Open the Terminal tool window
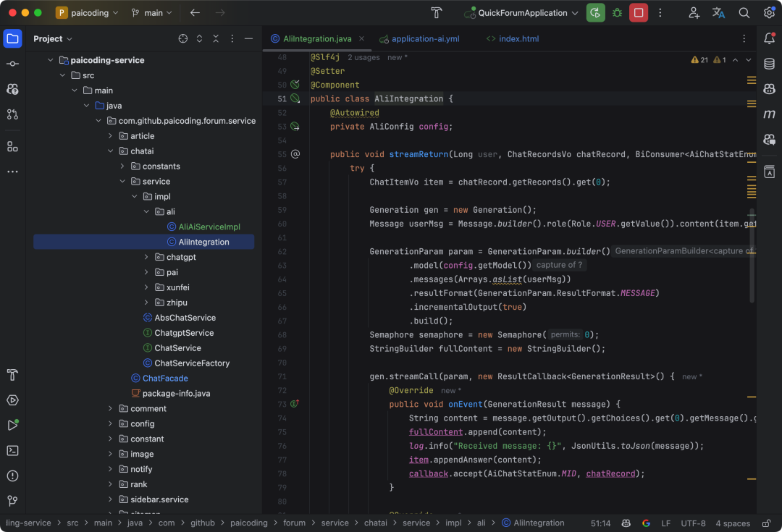Image resolution: width=782 pixels, height=532 pixels. [x=12, y=450]
